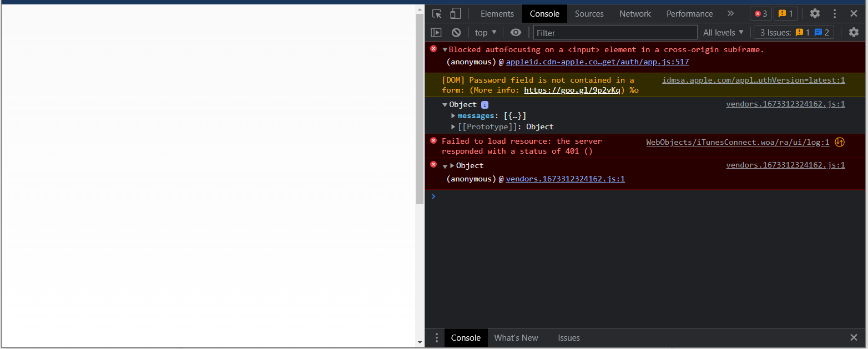868x349 pixels.
Task: Click the eye live expression icon
Action: click(x=516, y=33)
